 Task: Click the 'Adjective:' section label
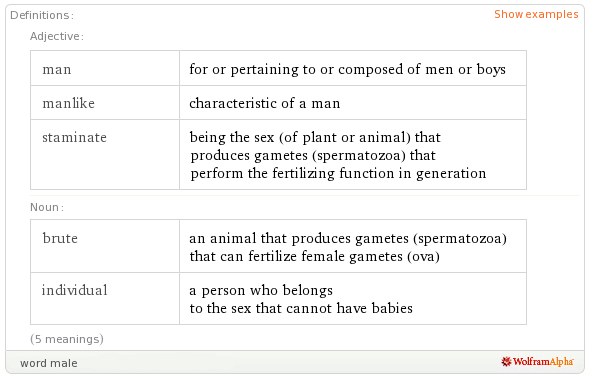coord(56,36)
